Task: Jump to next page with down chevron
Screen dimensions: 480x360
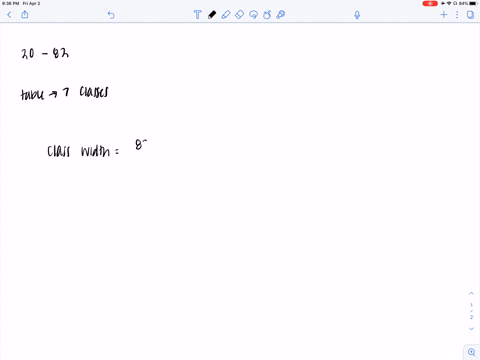Action: [471, 329]
